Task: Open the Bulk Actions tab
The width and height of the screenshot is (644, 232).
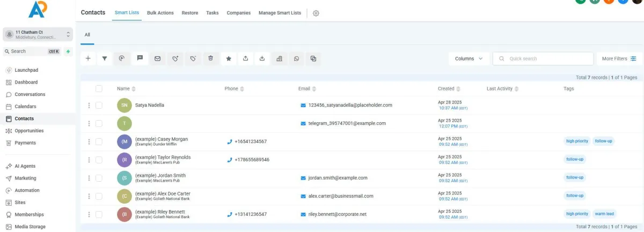Action: (x=160, y=13)
